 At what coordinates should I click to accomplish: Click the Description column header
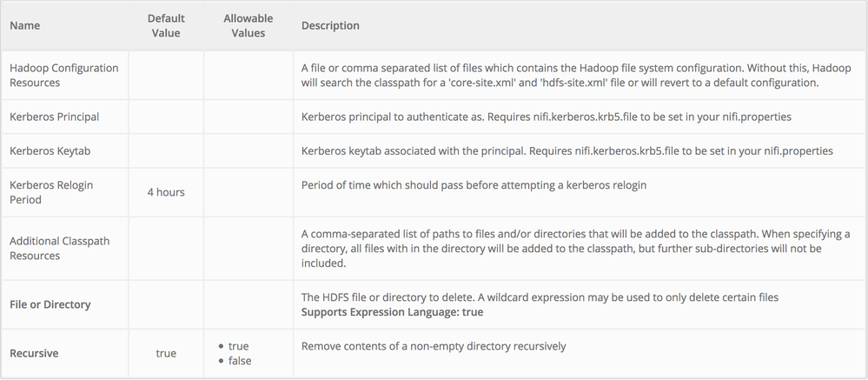330,25
